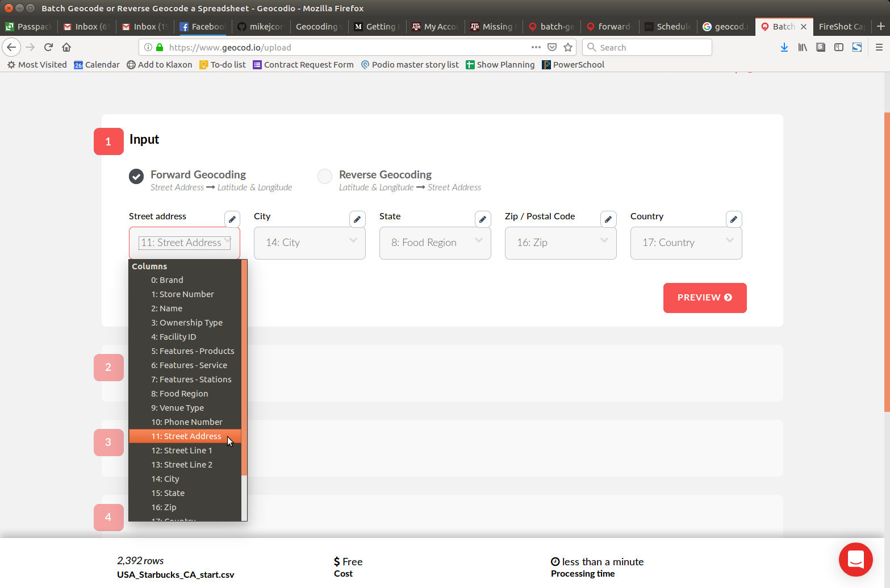Switch to the mikejcor GitHub tab
The image size is (890, 588).
[261, 27]
